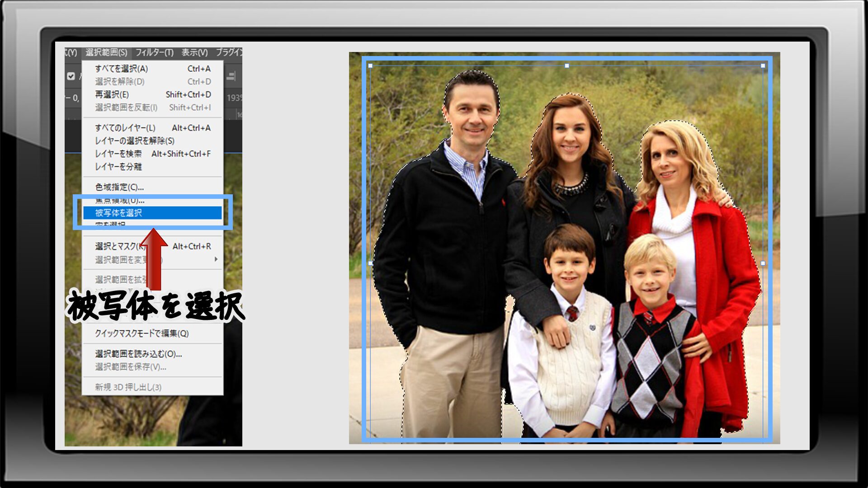Click the 新規 3D 押し出し(3) entry
868x488 pixels.
click(153, 387)
